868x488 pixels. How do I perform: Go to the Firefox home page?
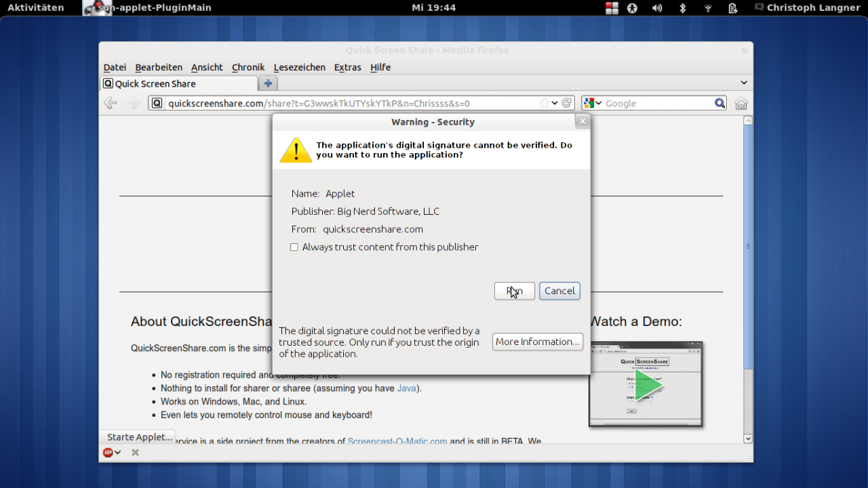(741, 103)
